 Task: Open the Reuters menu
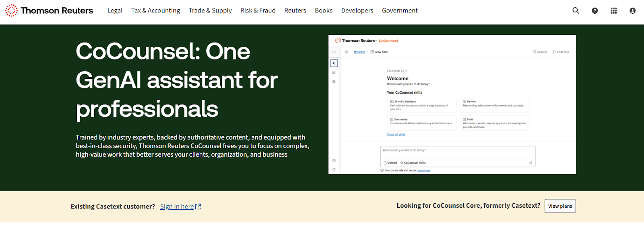[x=295, y=10]
